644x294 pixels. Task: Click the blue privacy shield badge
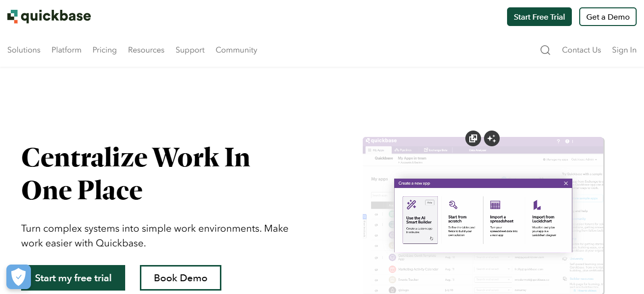click(19, 277)
